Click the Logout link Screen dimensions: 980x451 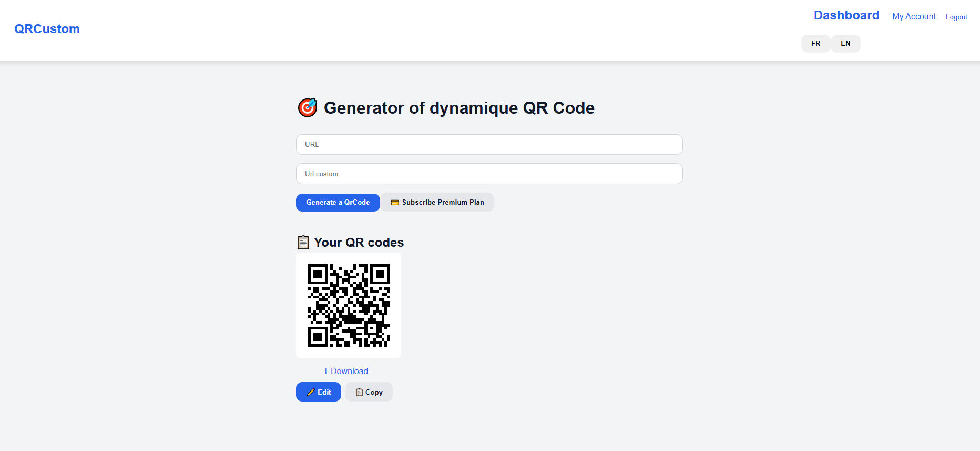click(956, 17)
